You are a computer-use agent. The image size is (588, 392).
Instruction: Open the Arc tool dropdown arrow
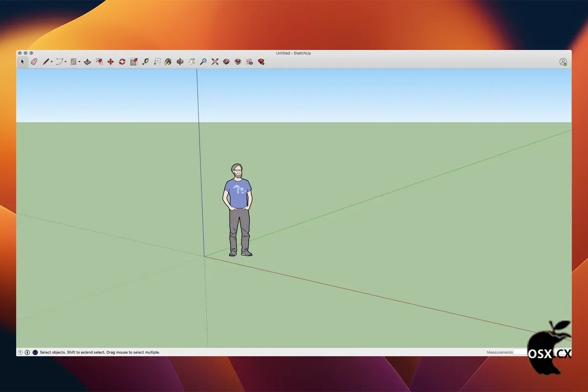[66, 62]
